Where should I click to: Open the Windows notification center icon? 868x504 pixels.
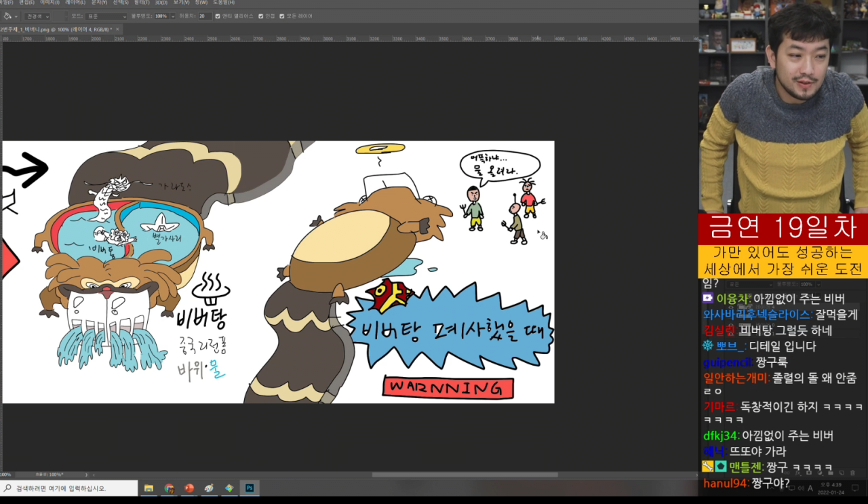tap(855, 488)
